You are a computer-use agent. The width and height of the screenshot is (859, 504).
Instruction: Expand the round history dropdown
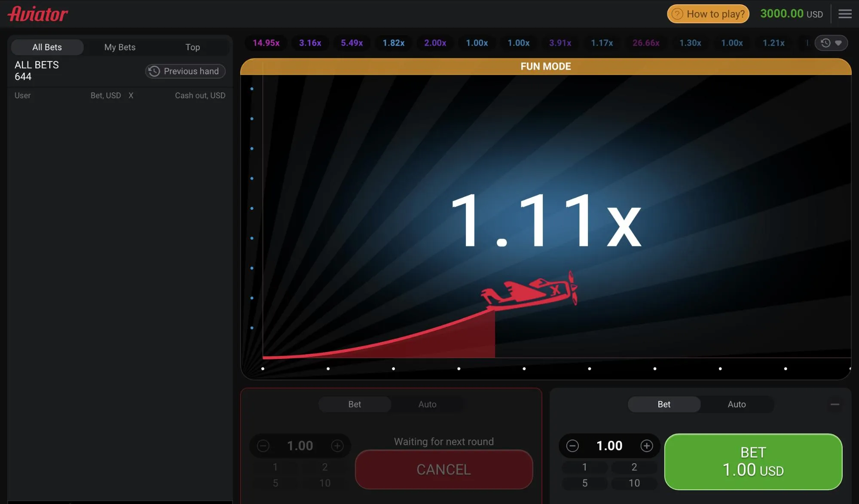click(x=831, y=43)
